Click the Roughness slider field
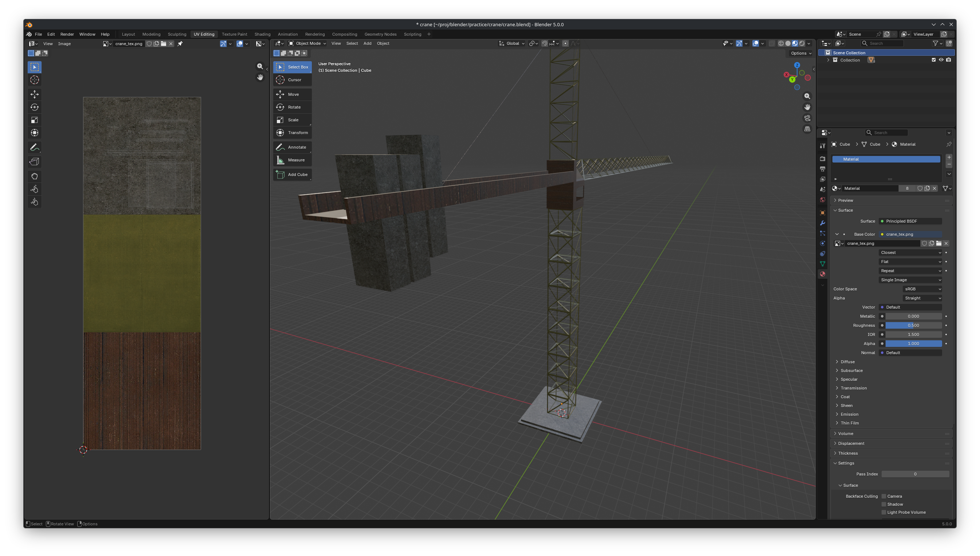This screenshot has height=556, width=980. point(913,325)
